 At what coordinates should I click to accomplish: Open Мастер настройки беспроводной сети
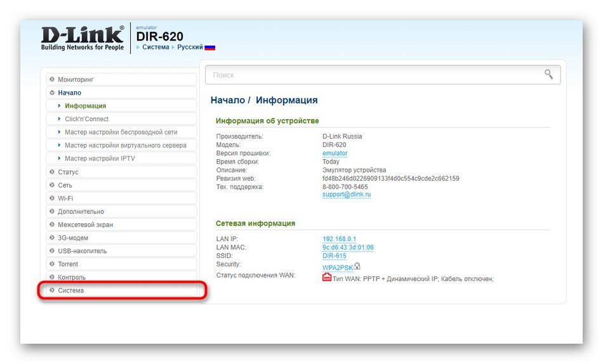121,132
